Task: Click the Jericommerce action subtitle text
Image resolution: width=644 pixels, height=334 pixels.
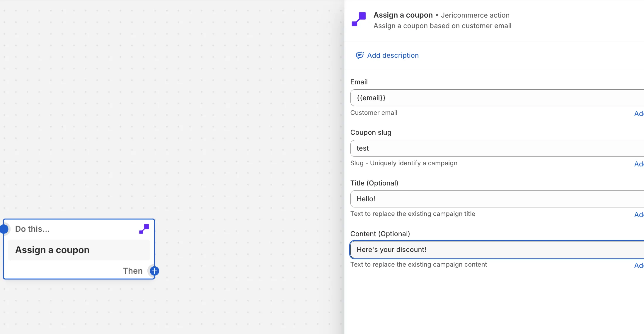Action: (x=475, y=15)
